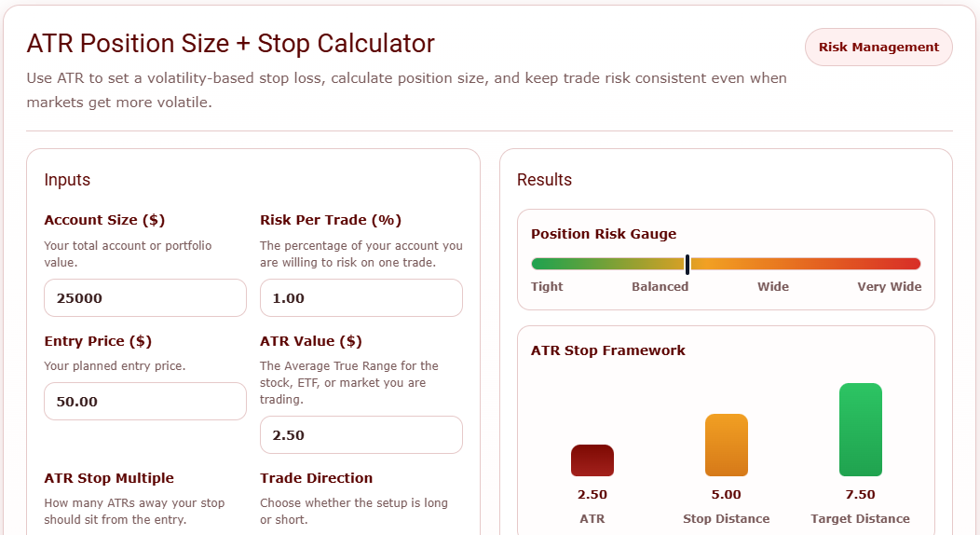This screenshot has width=980, height=535.
Task: Click the ATR Value input field
Action: pyautogui.click(x=361, y=435)
